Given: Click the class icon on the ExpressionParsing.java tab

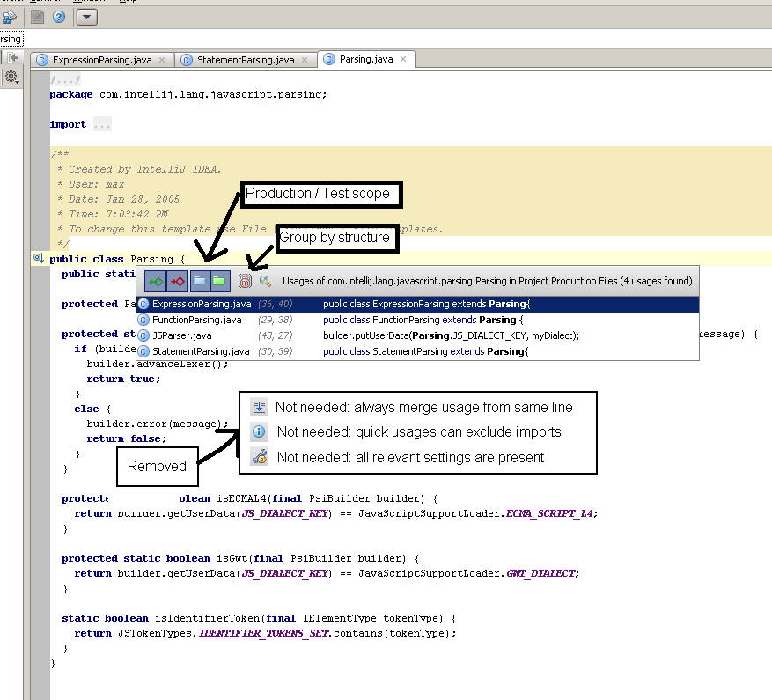Looking at the screenshot, I should click(x=42, y=60).
